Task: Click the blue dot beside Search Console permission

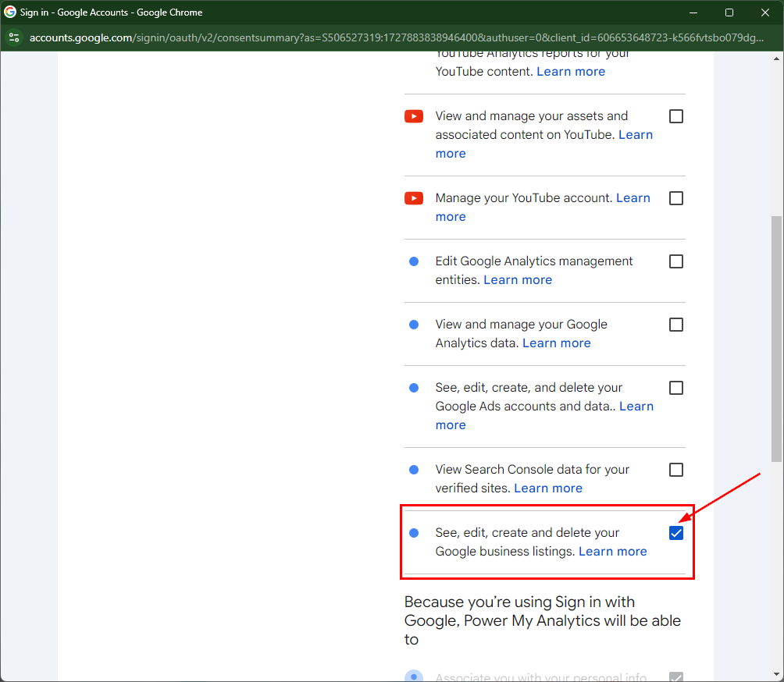Action: click(x=414, y=470)
